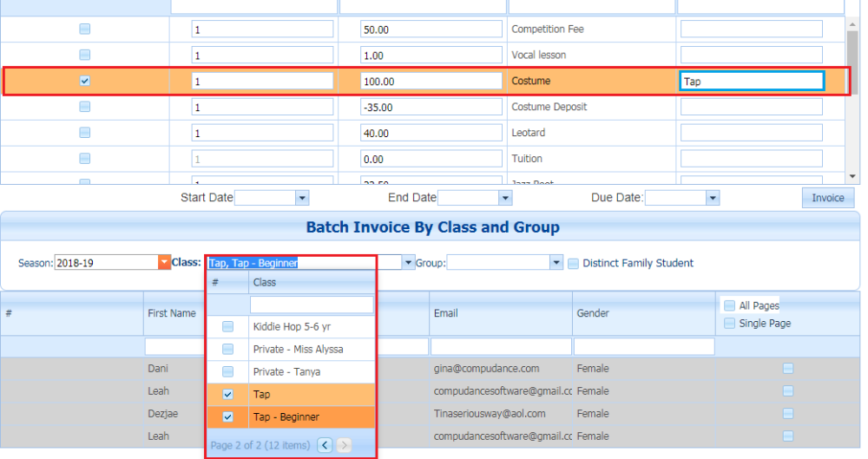Uncheck the Tap - Beginner class checkbox
The height and width of the screenshot is (459, 868).
pos(227,417)
